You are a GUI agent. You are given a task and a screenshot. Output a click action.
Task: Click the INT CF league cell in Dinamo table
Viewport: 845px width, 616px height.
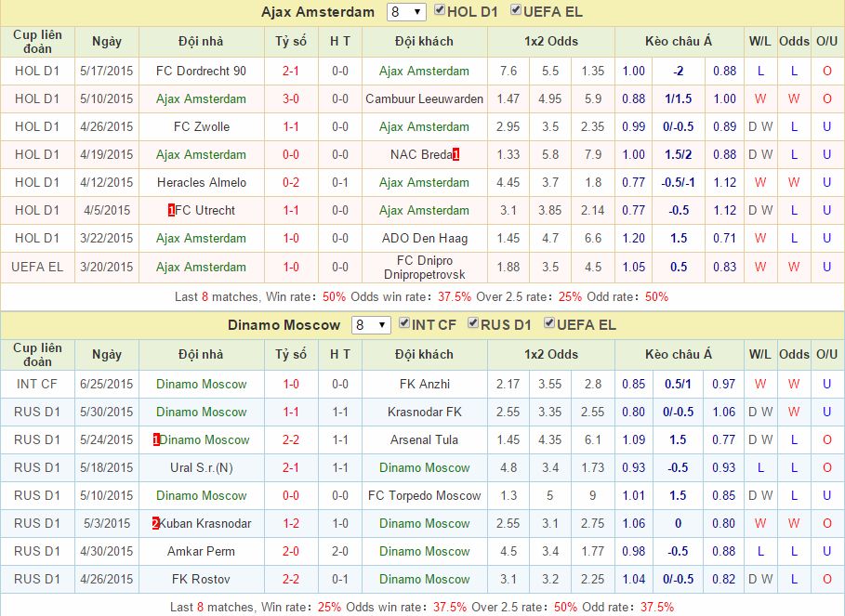pos(37,385)
